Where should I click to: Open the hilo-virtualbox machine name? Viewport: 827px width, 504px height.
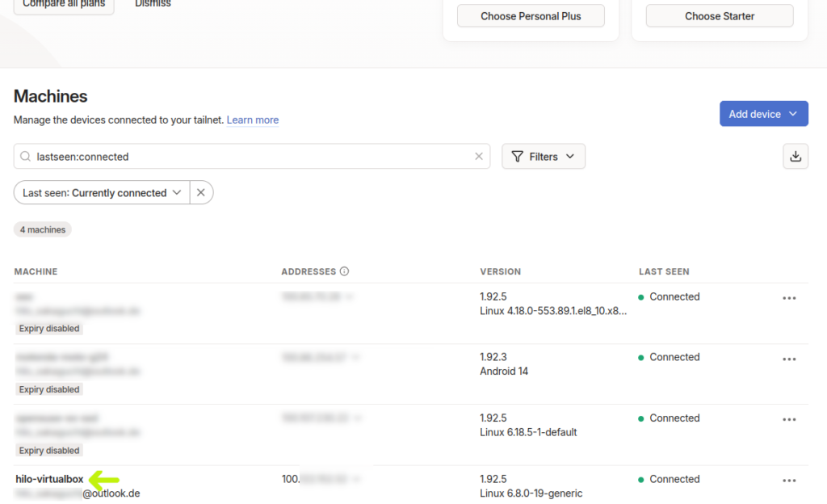point(49,479)
